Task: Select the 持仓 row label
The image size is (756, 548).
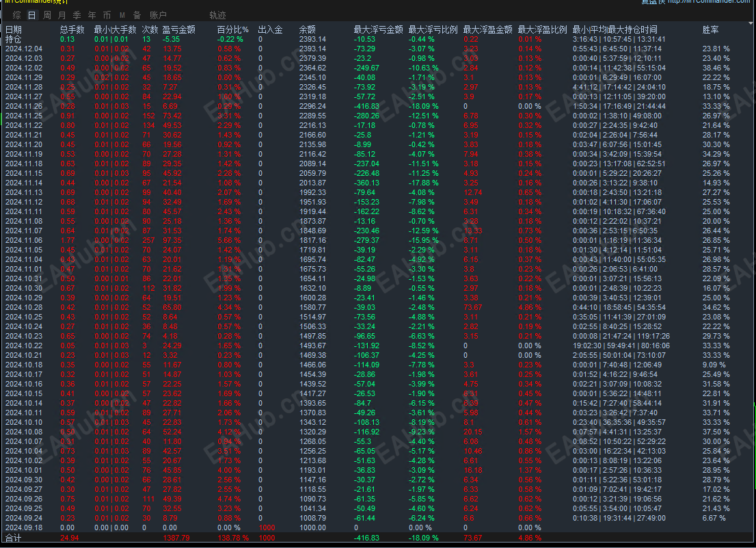Action: click(x=14, y=39)
